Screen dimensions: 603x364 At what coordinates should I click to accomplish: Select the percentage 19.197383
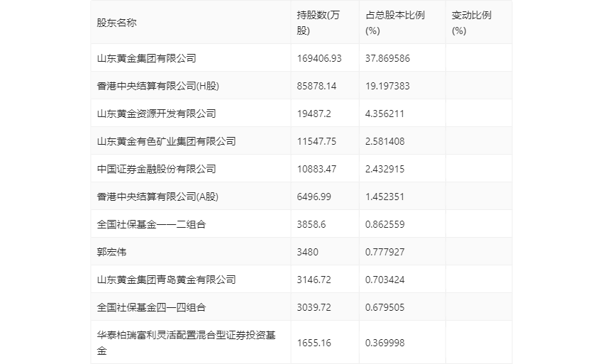click(387, 86)
